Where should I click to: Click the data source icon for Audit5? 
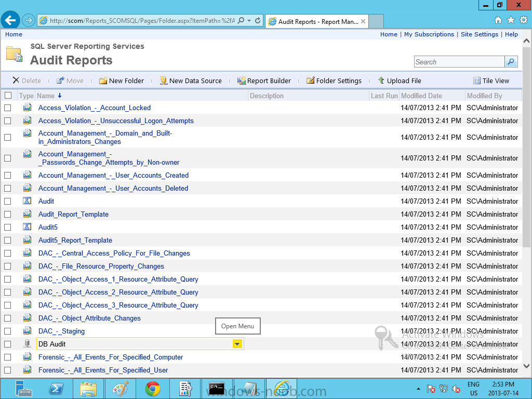coord(27,227)
